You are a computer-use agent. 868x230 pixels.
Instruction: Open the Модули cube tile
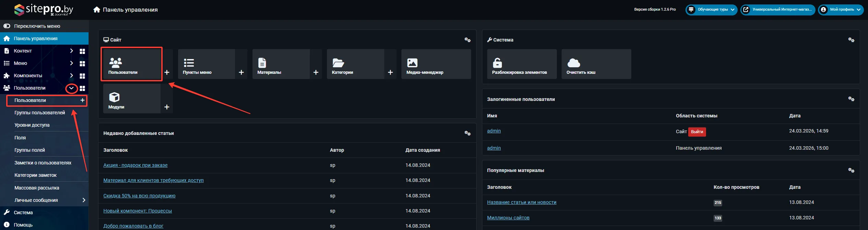tap(132, 99)
